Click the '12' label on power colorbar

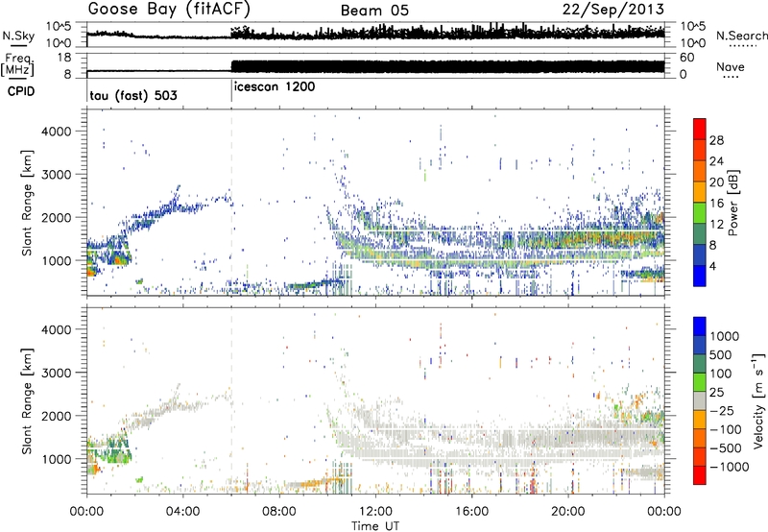click(716, 225)
